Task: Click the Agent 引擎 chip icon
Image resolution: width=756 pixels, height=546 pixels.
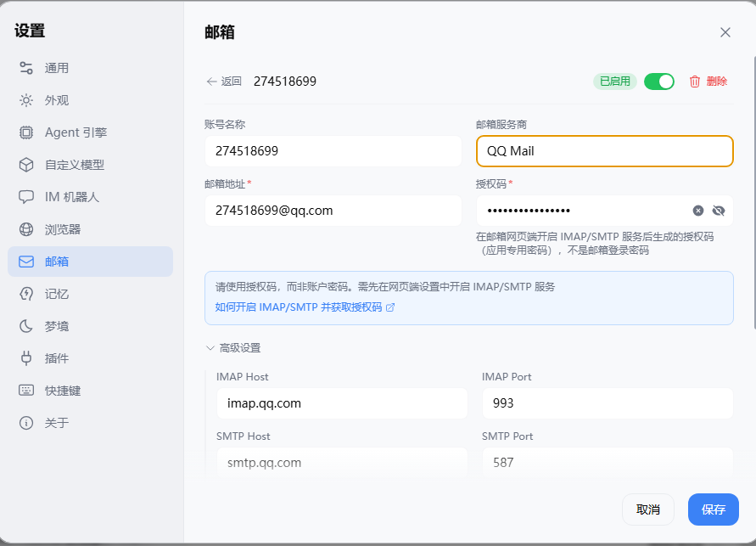Action: [26, 132]
